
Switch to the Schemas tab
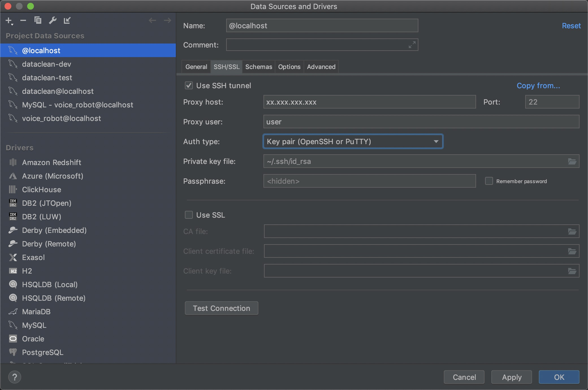pos(258,67)
